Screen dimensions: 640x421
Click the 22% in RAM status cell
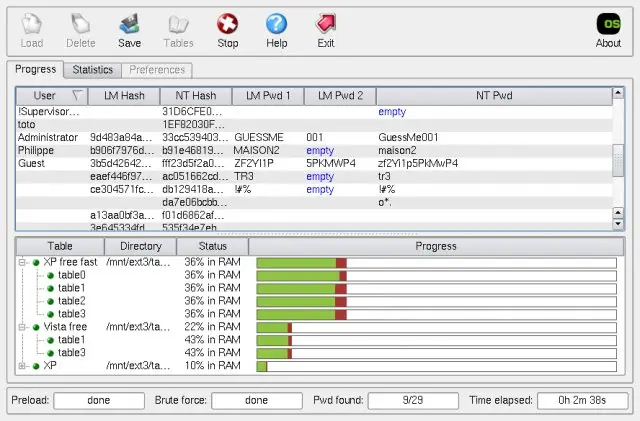point(212,327)
